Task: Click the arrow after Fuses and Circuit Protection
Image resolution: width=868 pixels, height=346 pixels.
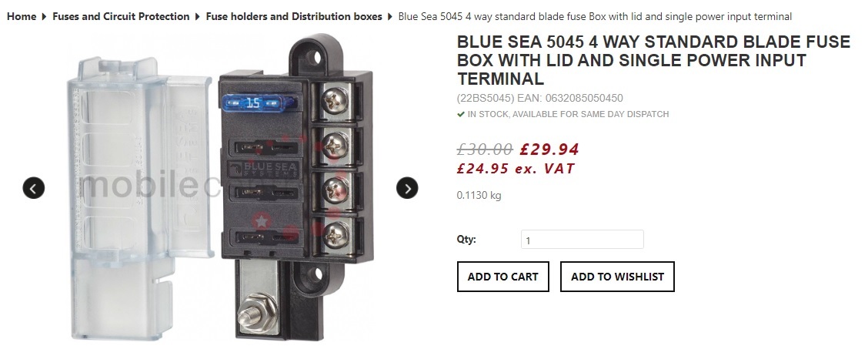Action: (198, 17)
